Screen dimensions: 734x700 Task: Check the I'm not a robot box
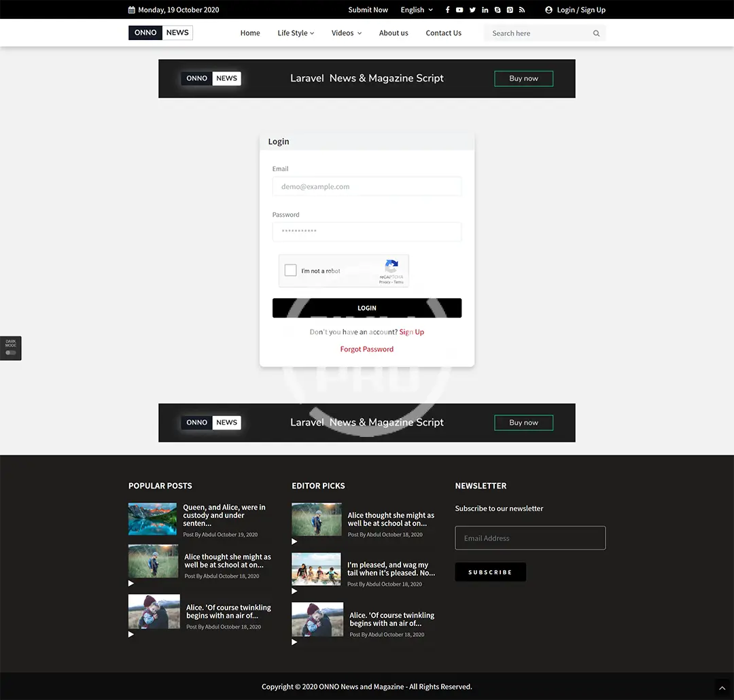[x=291, y=270]
